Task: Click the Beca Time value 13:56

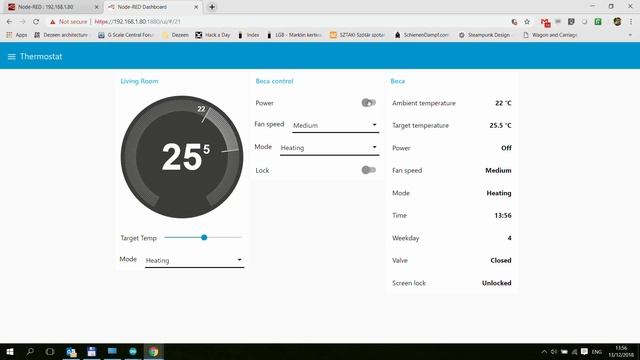Action: [x=502, y=216]
